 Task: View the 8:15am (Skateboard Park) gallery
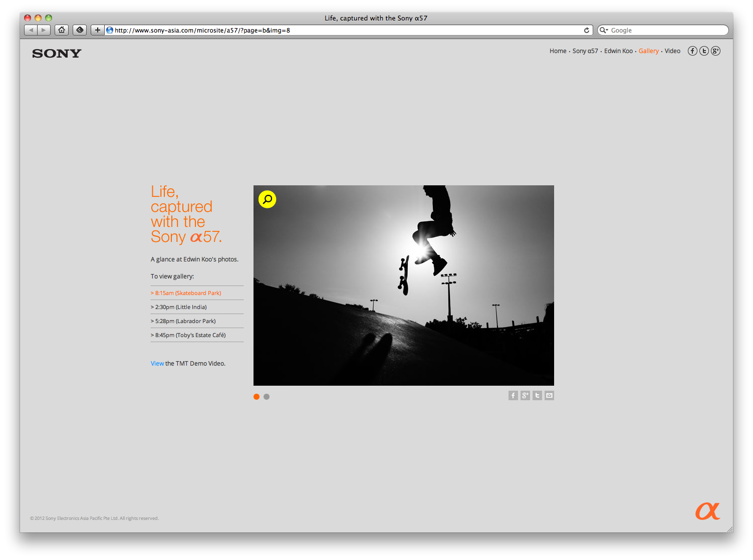coord(197,293)
